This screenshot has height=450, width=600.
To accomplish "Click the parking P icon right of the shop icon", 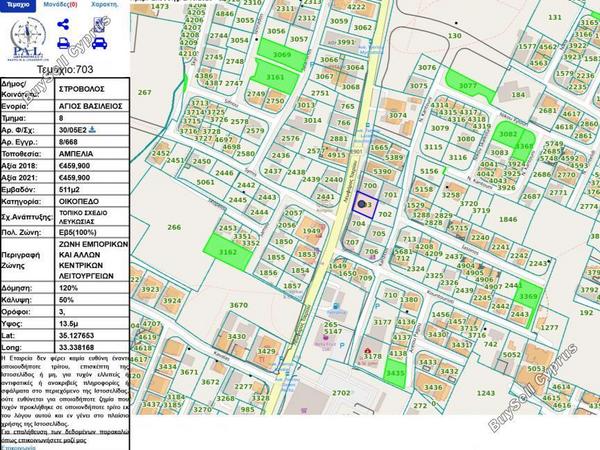I will (342, 346).
